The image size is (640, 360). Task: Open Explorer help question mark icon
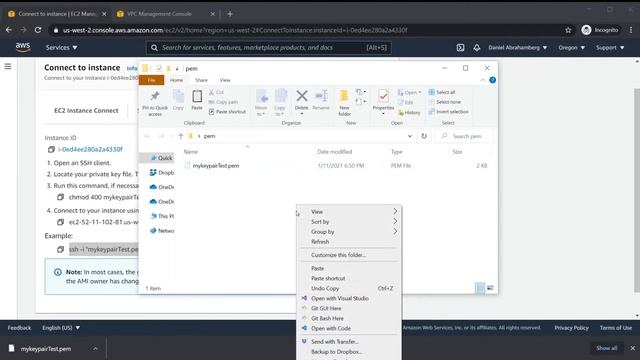pyautogui.click(x=493, y=80)
